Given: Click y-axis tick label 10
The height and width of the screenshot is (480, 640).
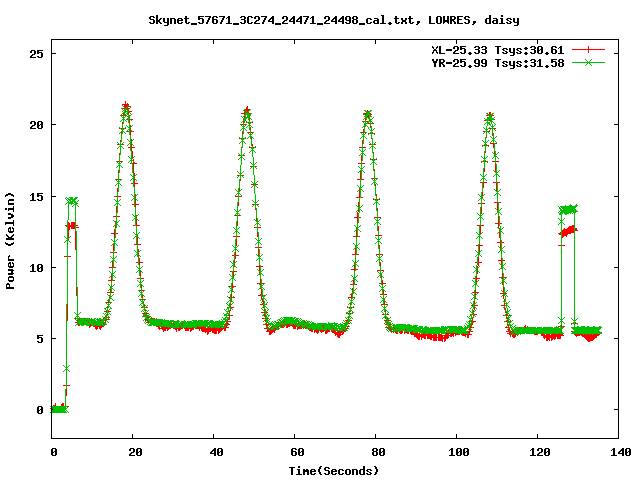Looking at the screenshot, I should pyautogui.click(x=37, y=268).
